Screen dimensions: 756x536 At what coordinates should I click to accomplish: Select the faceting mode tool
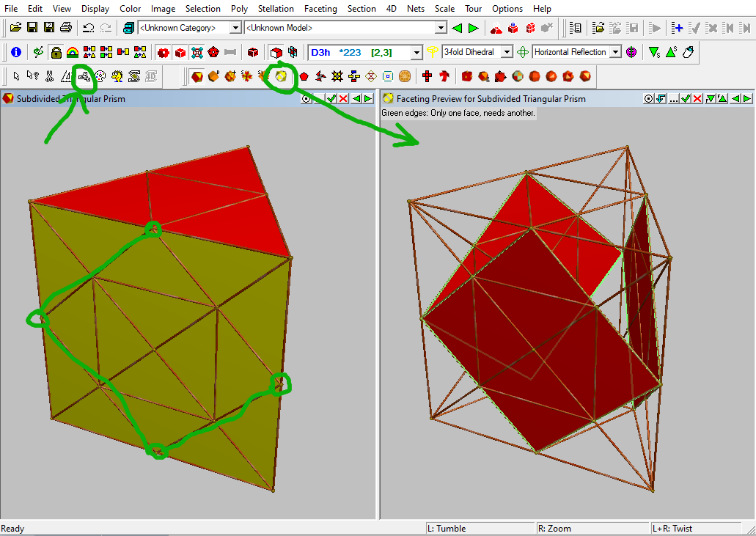pos(84,76)
